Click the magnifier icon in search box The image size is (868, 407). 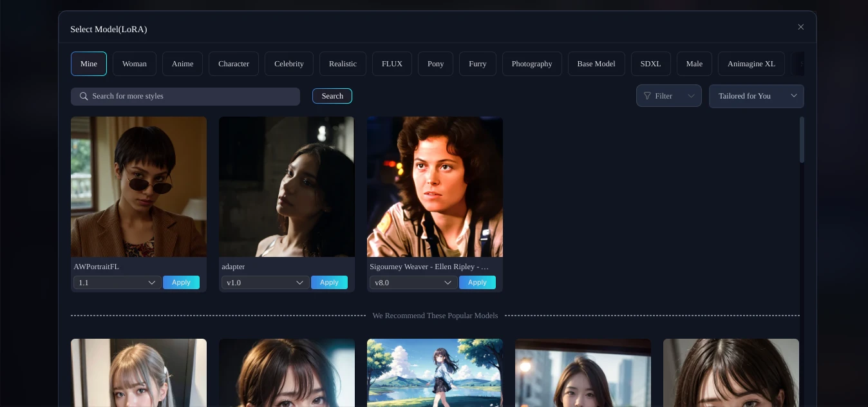84,96
